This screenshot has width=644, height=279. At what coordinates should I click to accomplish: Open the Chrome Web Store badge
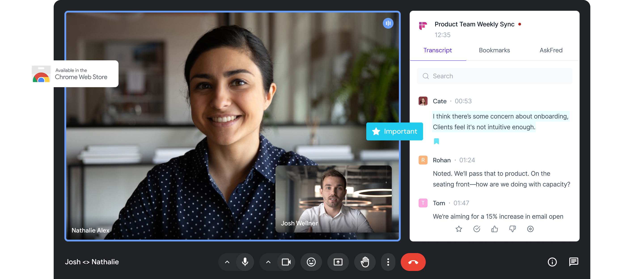tap(71, 74)
